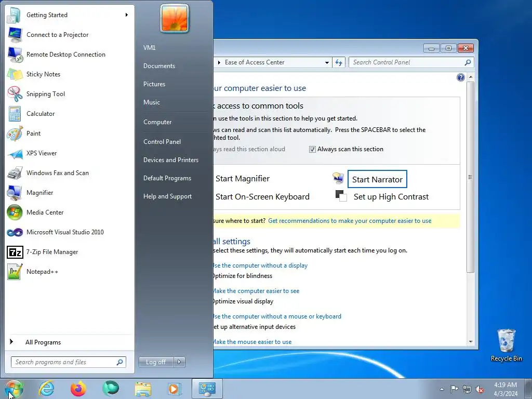This screenshot has width=532, height=399.
Task: Click the Narrator icon beside Start Narrator
Action: tap(338, 178)
